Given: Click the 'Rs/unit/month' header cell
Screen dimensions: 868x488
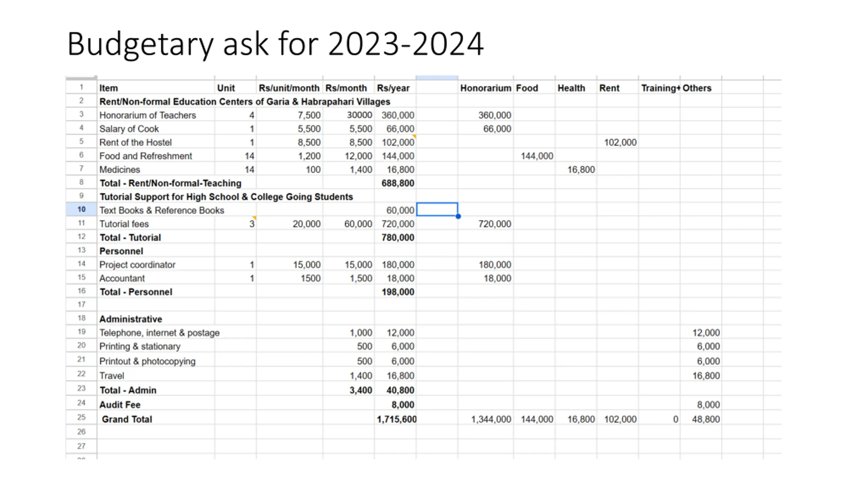Looking at the screenshot, I should (x=289, y=87).
